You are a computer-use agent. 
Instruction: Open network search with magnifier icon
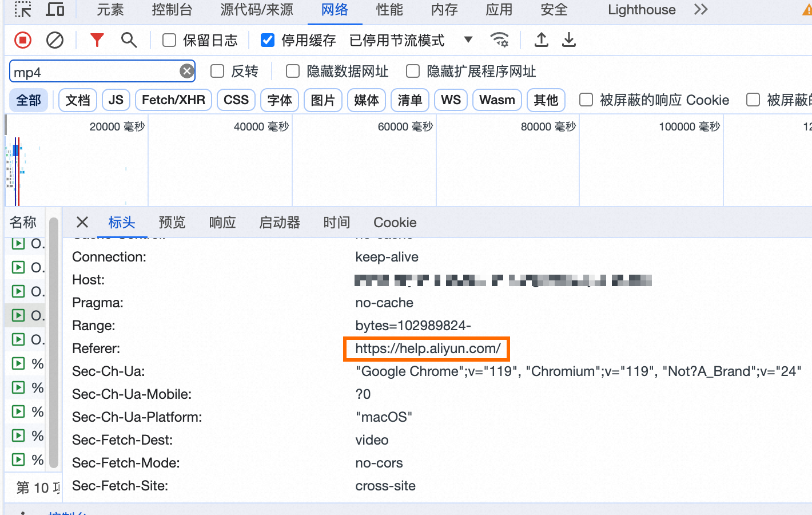tap(129, 40)
